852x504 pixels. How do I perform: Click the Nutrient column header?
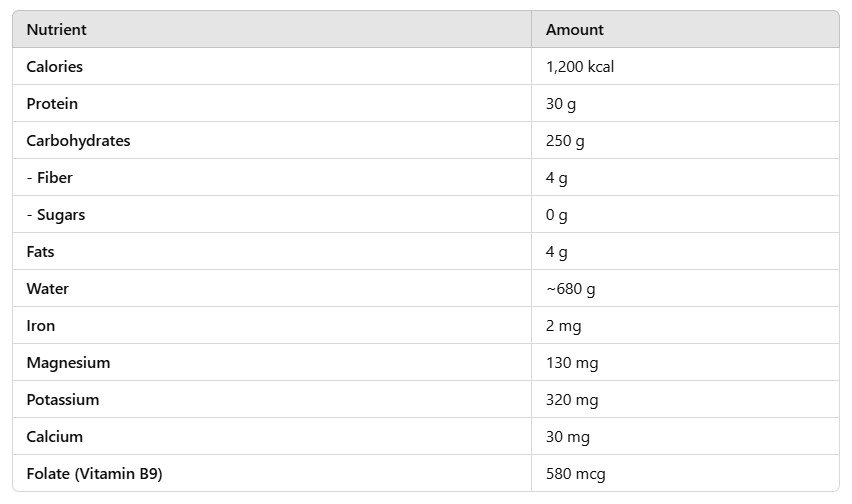point(57,29)
